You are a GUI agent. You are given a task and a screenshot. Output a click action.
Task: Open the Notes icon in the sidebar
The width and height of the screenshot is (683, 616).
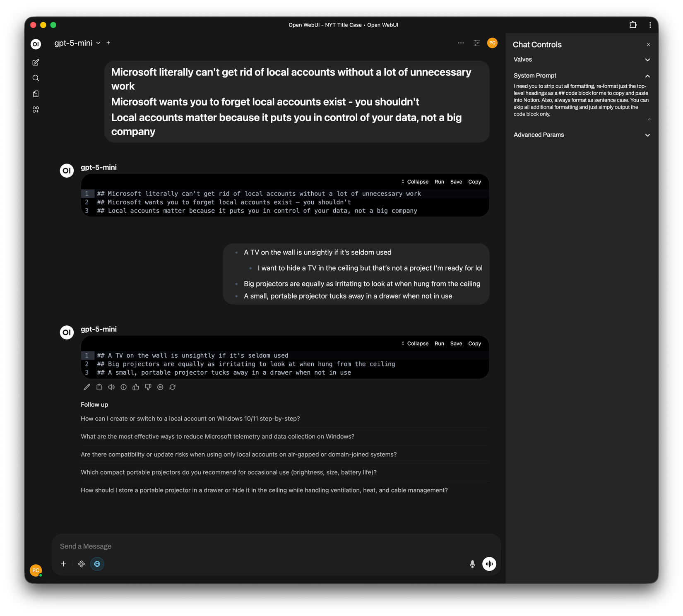click(36, 94)
